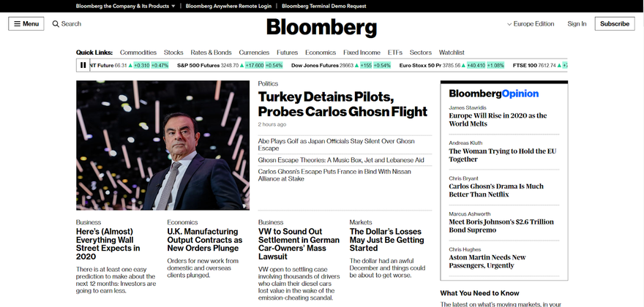Open the Watchlist quick link
Viewport: 644px width, 307px height.
click(x=452, y=53)
